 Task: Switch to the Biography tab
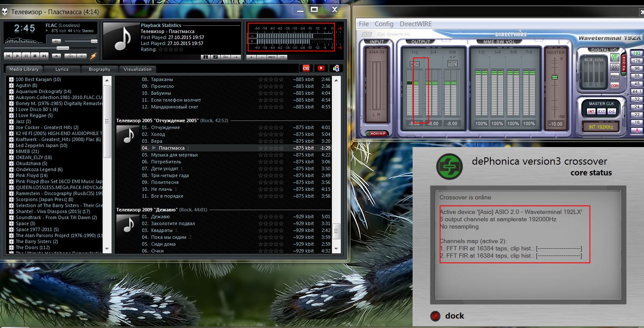(100, 69)
